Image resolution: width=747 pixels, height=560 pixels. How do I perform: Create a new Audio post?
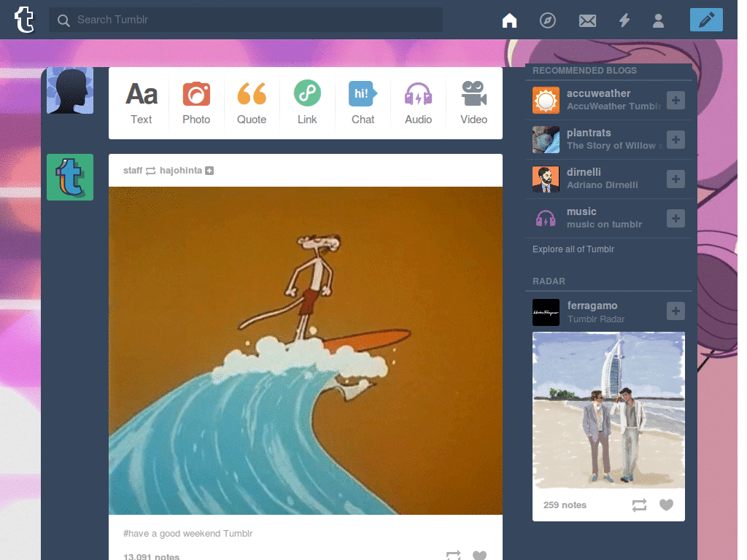click(418, 103)
